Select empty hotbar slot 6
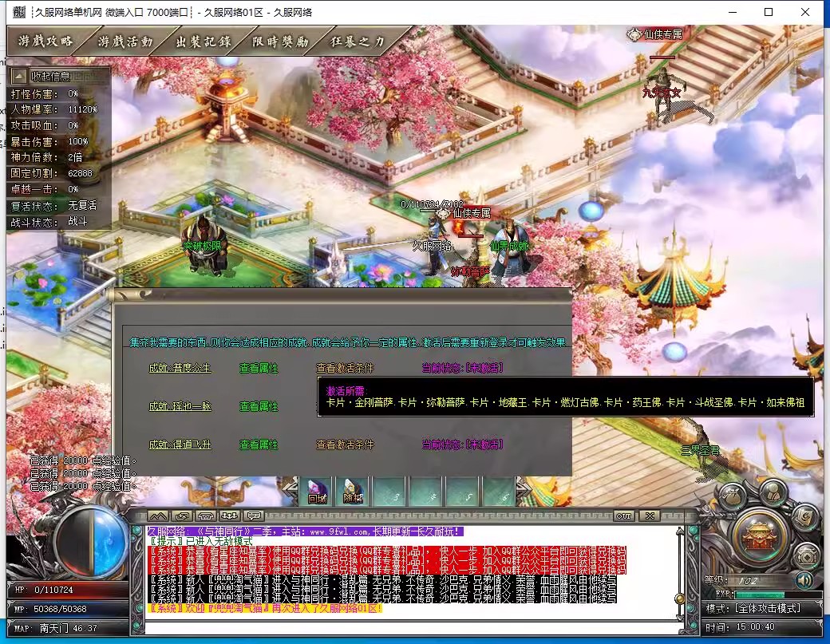The width and height of the screenshot is (830, 644). tap(499, 491)
